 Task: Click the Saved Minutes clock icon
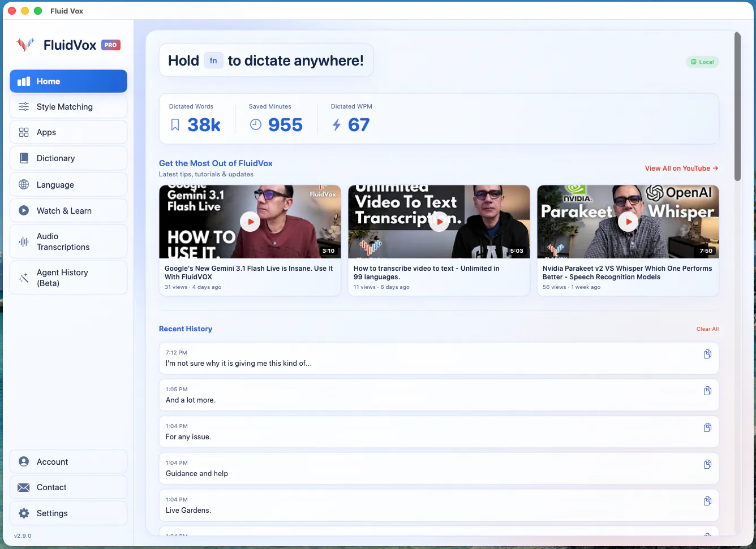[x=256, y=124]
